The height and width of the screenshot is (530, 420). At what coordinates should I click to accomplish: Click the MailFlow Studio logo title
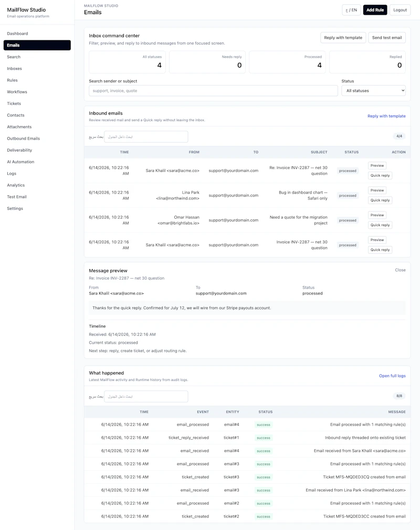pos(26,10)
